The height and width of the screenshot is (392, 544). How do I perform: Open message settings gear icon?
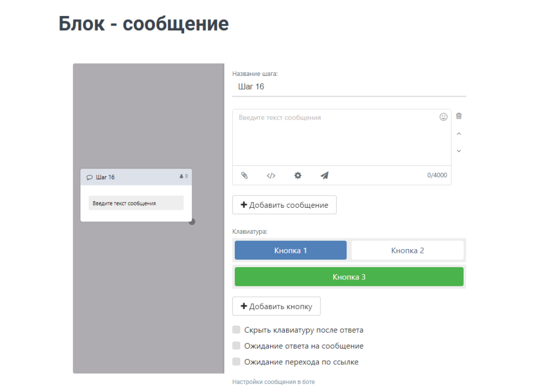pyautogui.click(x=298, y=175)
